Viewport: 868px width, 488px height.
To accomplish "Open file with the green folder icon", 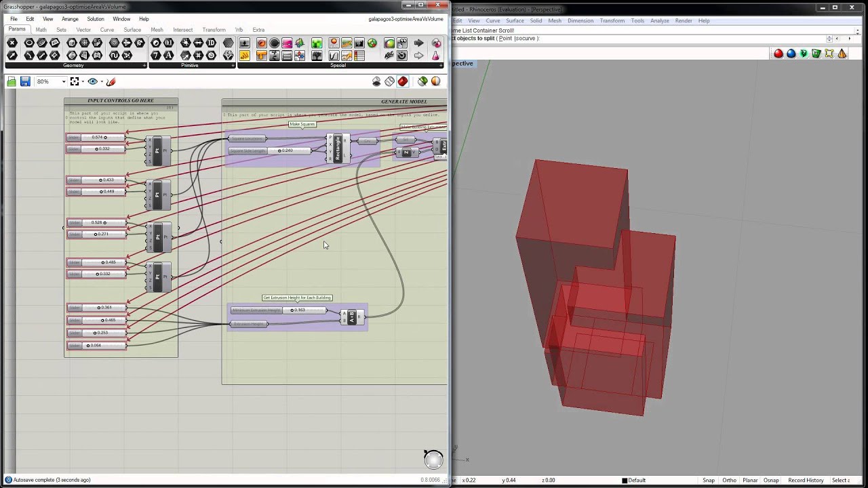I will [x=12, y=81].
